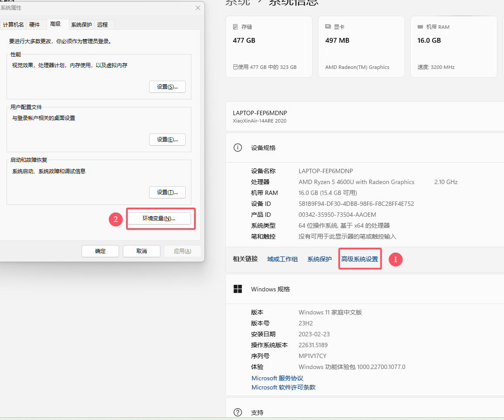The height and width of the screenshot is (420, 504).
Task: Open the 远程 tab
Action: pyautogui.click(x=102, y=24)
